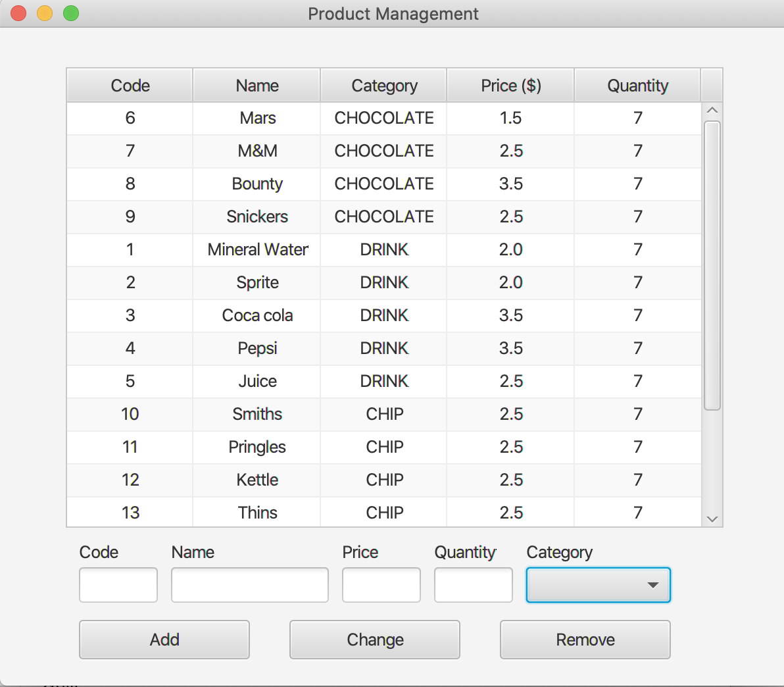Click quantity 7 in Juice row
Screen dimensions: 784x687
(x=637, y=381)
